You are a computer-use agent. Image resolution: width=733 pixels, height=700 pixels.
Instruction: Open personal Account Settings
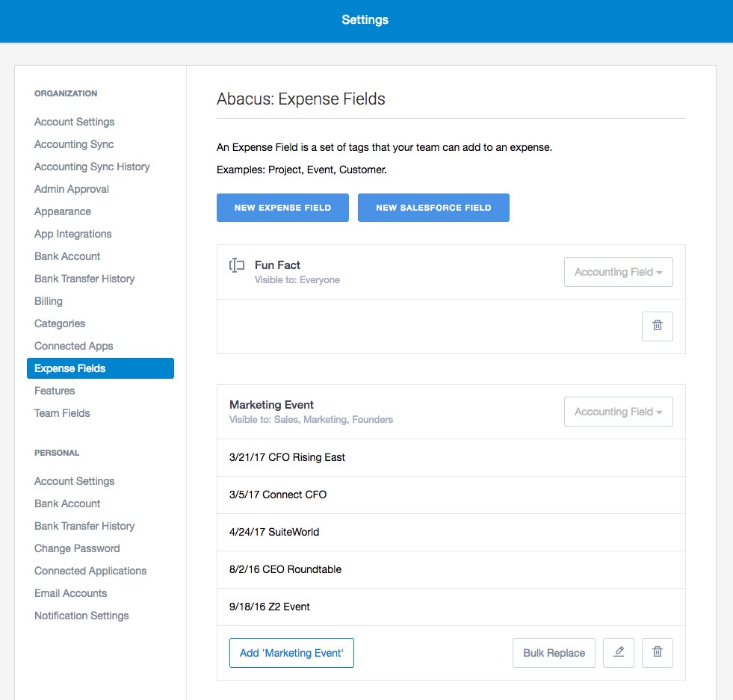tap(74, 481)
